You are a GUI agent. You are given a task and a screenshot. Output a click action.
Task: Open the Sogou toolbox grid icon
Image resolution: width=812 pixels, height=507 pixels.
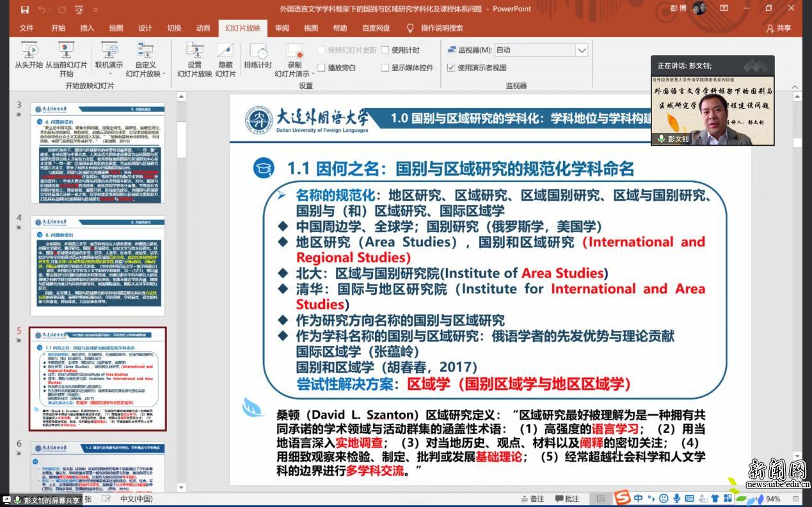click(728, 498)
